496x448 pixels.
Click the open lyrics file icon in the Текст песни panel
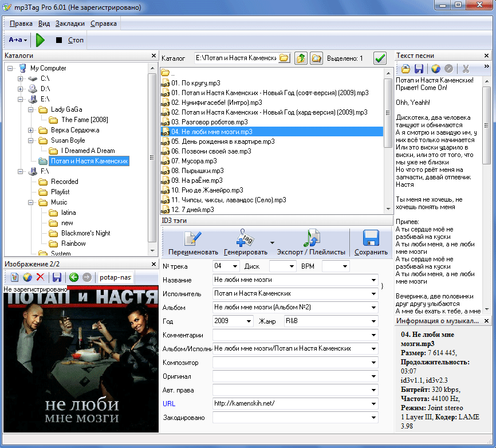tap(406, 68)
